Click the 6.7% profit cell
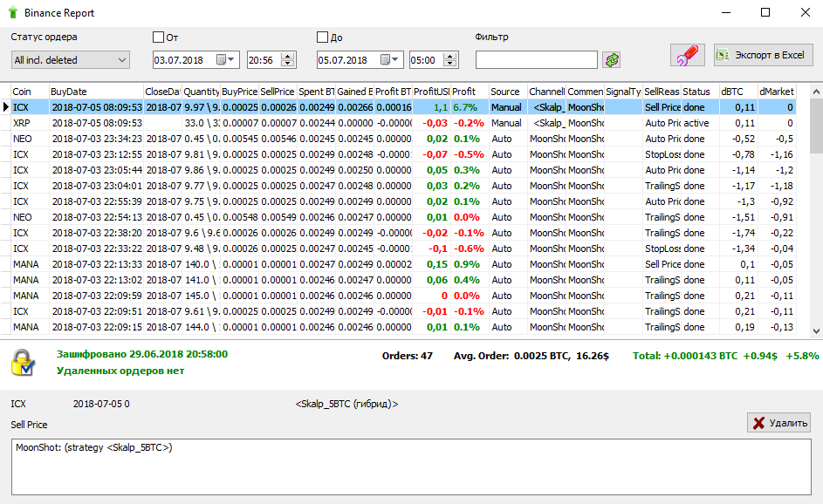This screenshot has height=504, width=823. point(470,107)
